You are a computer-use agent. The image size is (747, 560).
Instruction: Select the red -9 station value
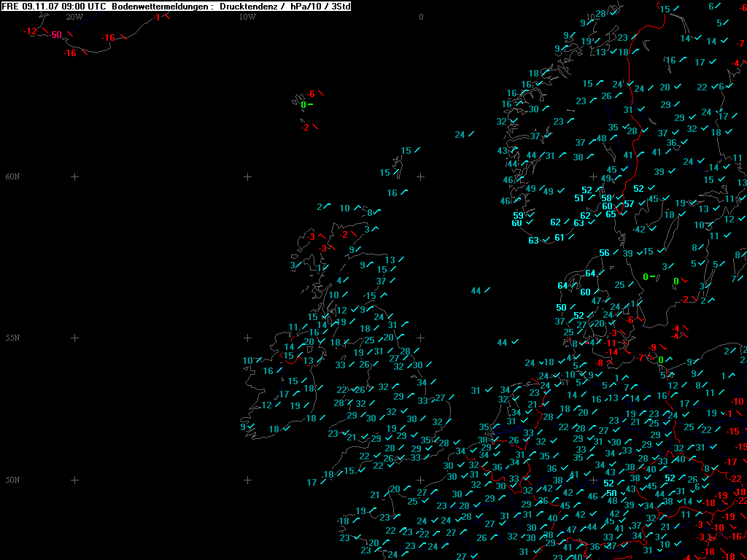tap(654, 347)
